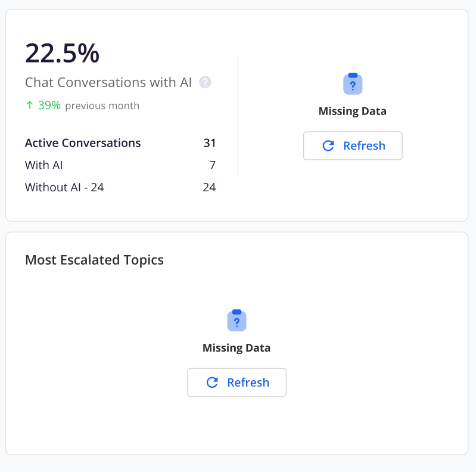Select the 22.5% headline figure

click(x=62, y=54)
